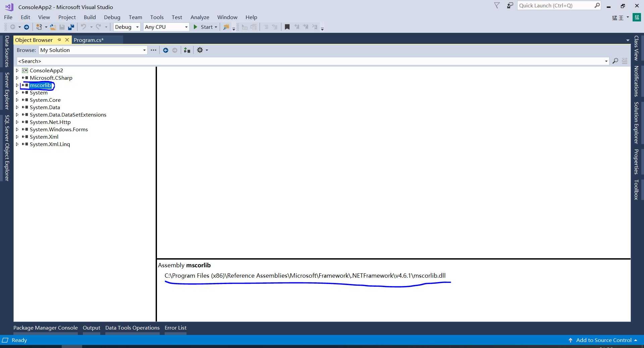The width and height of the screenshot is (644, 348).
Task: Switch to the Program.cs* tab
Action: 89,40
